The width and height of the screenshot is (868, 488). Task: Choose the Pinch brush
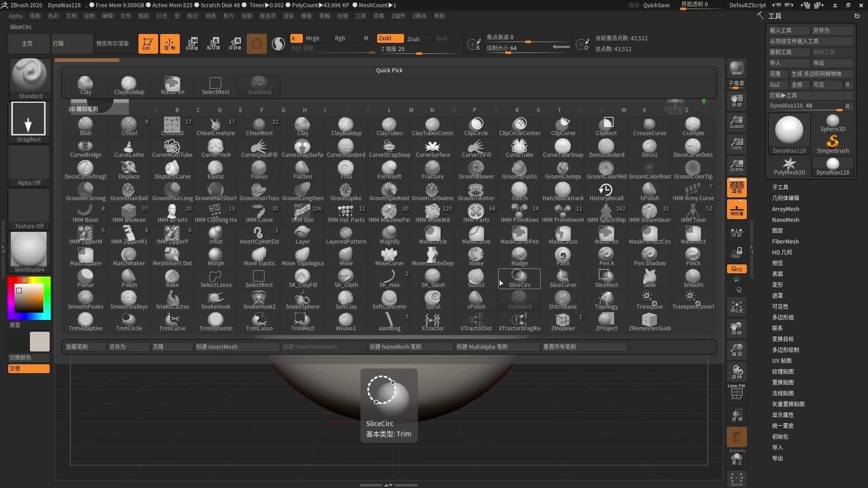click(693, 257)
